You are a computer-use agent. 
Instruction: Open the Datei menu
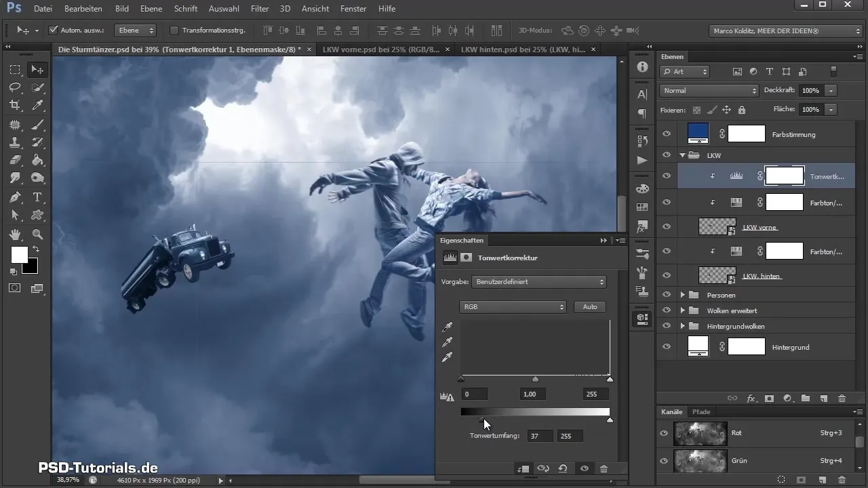[x=42, y=9]
